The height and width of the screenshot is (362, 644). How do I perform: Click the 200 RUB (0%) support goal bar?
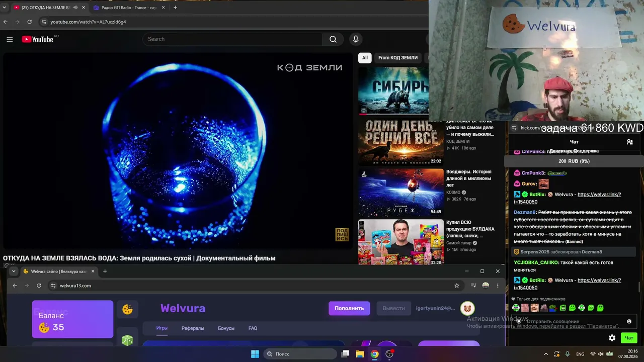pos(574,161)
